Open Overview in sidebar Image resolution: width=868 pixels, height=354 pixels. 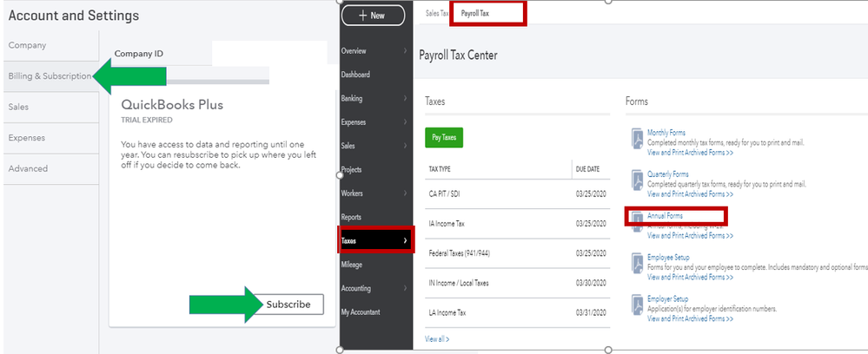pyautogui.click(x=354, y=51)
